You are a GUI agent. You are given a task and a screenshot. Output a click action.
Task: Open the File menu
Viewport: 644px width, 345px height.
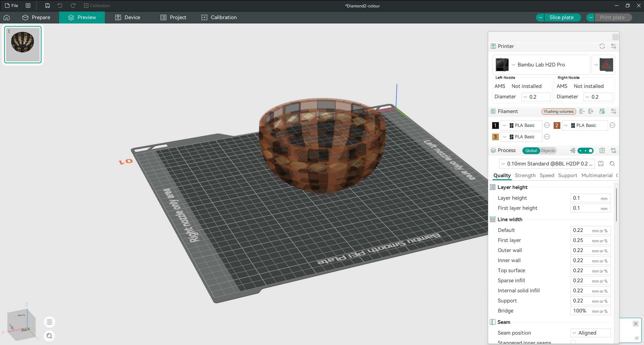(11, 6)
